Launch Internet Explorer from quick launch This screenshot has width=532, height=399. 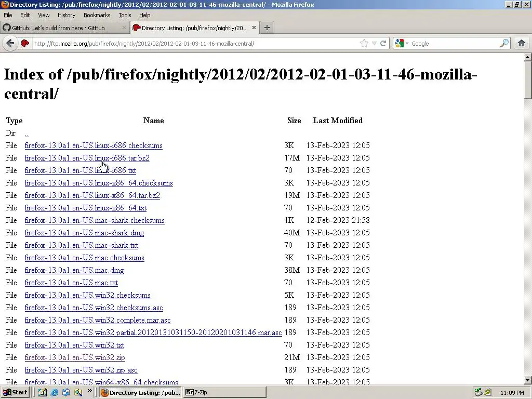point(54,393)
